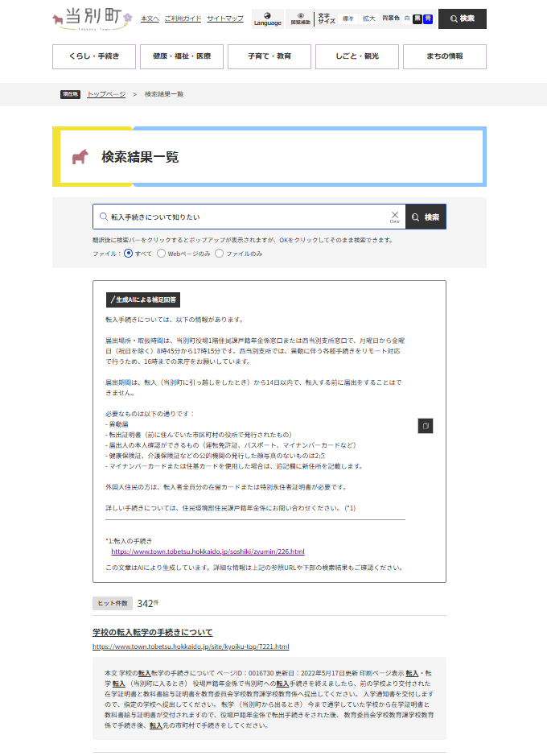Click the search query input field
The image size is (547, 756).
coord(248,217)
